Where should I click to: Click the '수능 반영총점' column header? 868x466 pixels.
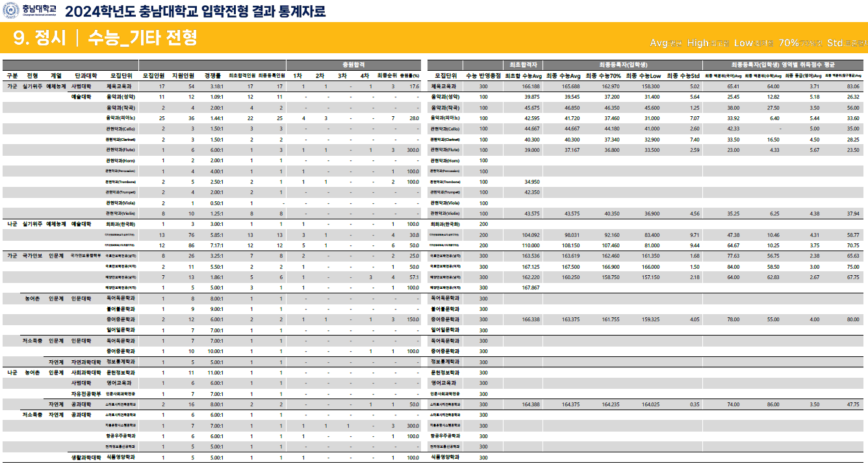point(483,75)
